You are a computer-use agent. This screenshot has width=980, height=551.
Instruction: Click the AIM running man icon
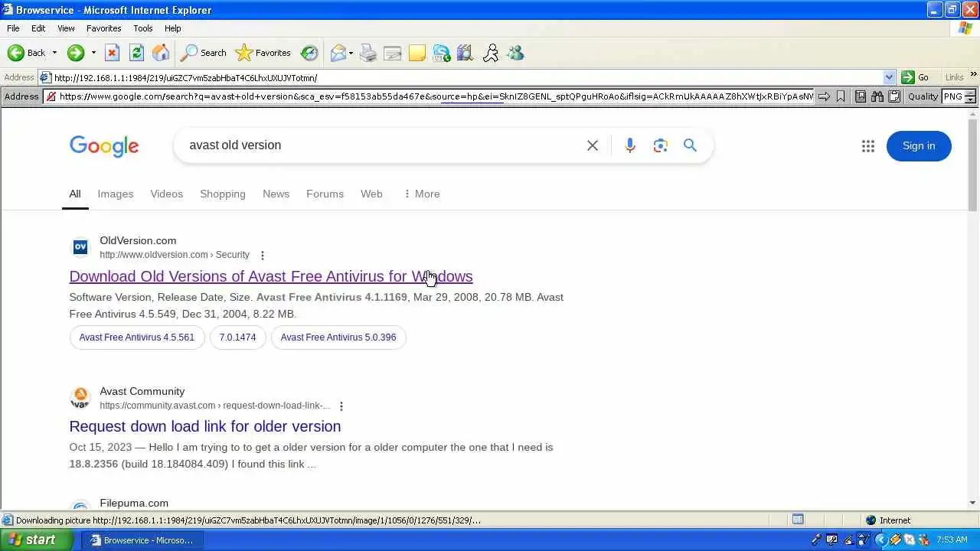click(x=491, y=53)
